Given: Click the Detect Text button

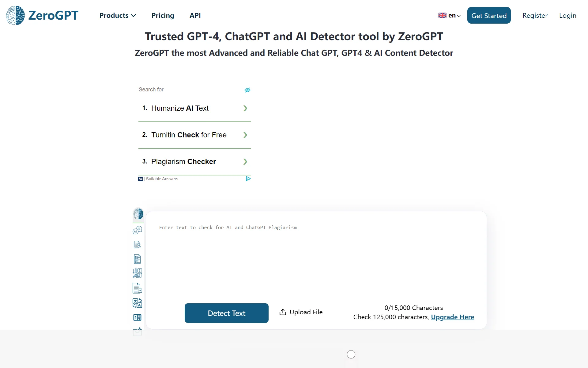Looking at the screenshot, I should [227, 313].
